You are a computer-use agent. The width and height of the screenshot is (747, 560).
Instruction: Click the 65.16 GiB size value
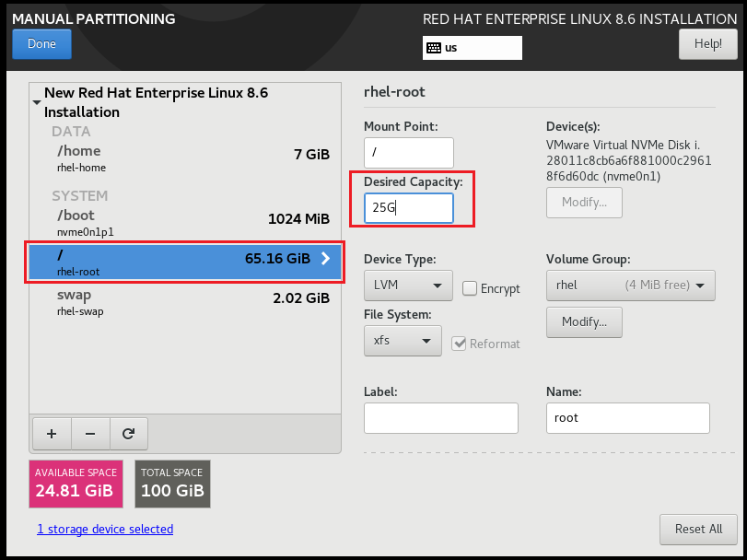(x=277, y=259)
